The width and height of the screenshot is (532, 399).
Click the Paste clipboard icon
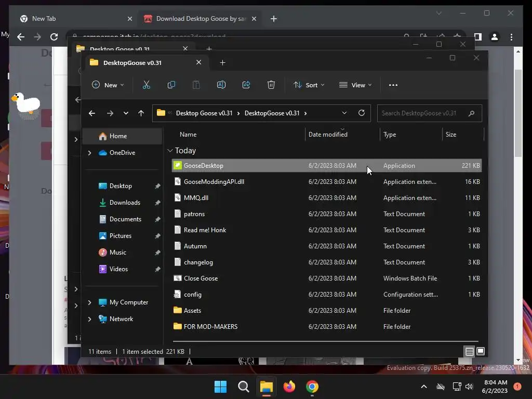click(x=196, y=85)
